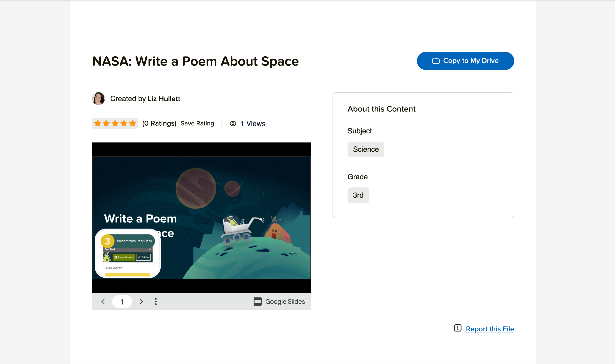Click the Report this File link

tap(490, 329)
